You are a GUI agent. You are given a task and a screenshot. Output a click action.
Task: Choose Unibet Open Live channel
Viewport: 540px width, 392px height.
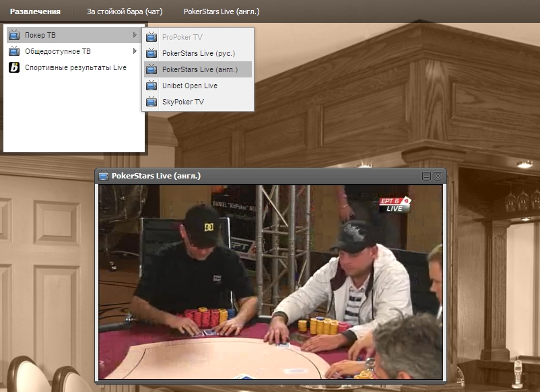point(198,86)
